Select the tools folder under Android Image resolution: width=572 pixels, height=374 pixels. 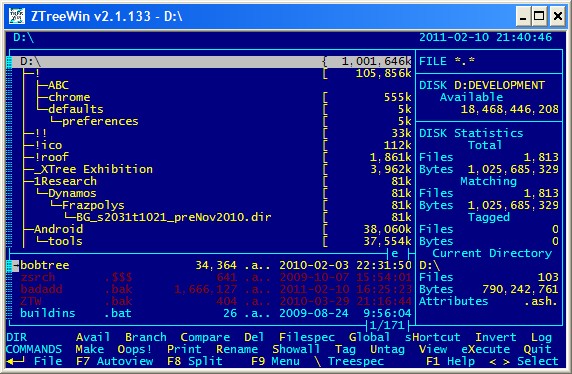(65, 241)
